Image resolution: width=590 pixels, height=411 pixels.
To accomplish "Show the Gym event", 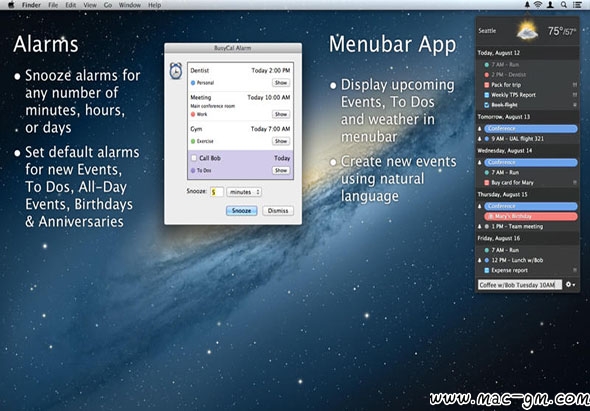I will tap(281, 141).
